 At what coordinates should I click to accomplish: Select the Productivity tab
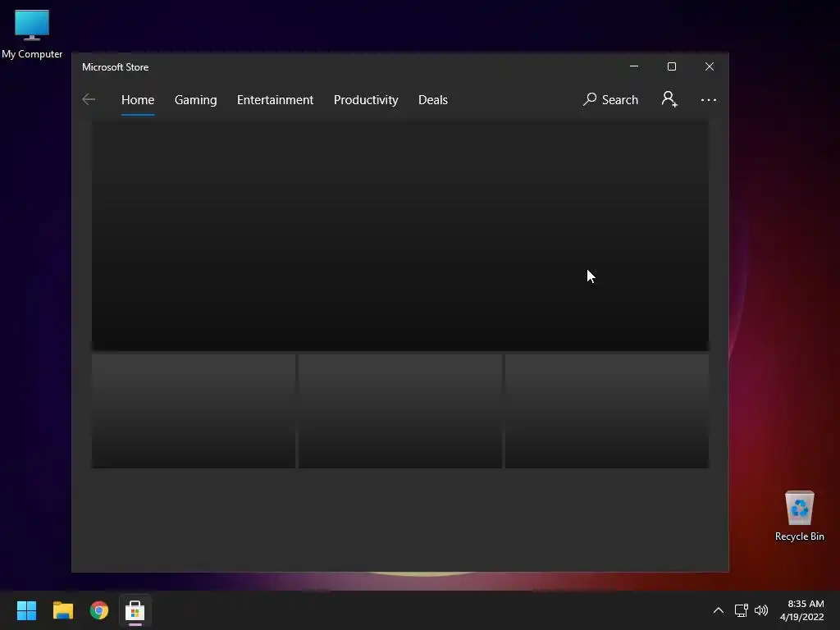(x=366, y=99)
